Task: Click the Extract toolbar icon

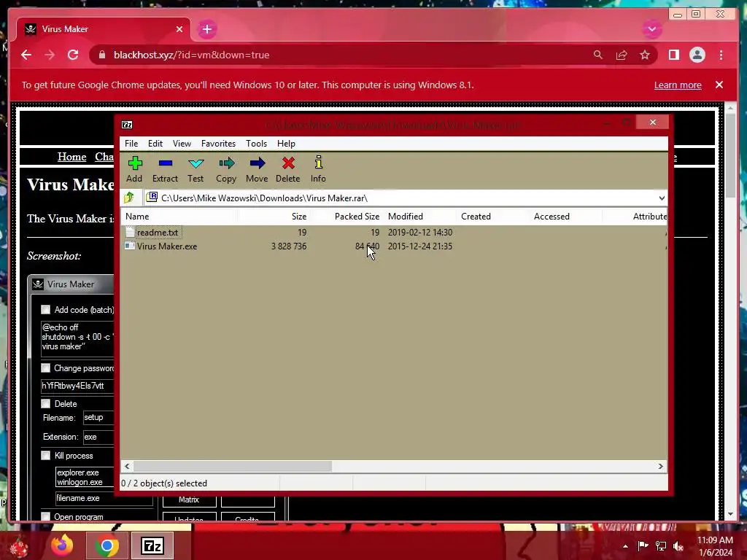Action: (166, 169)
